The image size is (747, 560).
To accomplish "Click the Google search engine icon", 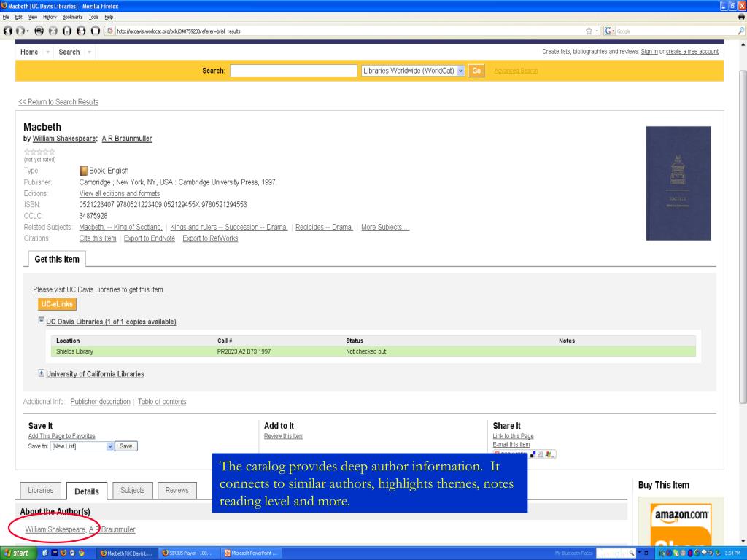I will pyautogui.click(x=608, y=31).
